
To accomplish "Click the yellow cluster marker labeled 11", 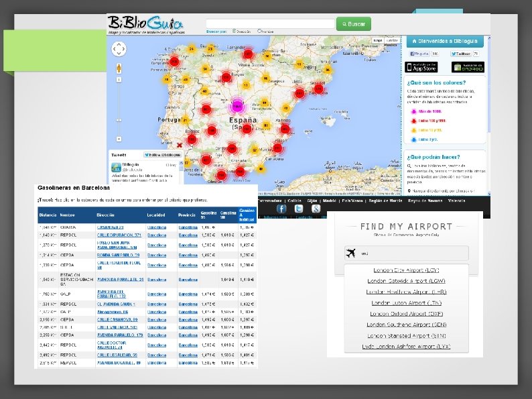I will pyautogui.click(x=246, y=85).
